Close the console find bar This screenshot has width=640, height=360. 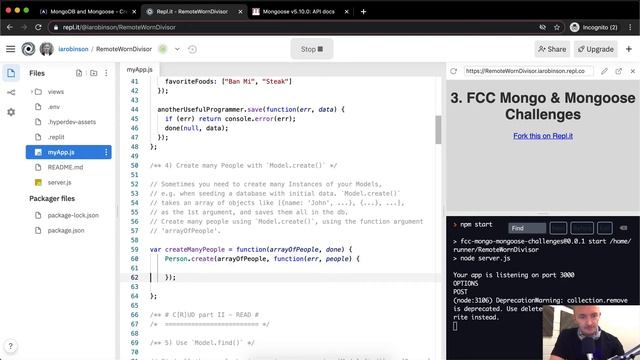pyautogui.click(x=623, y=228)
